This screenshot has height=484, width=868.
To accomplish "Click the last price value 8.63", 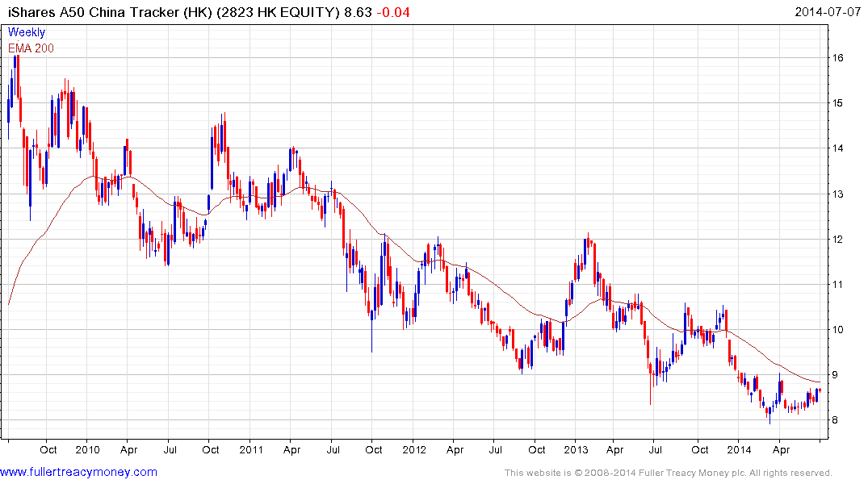I will pos(359,12).
